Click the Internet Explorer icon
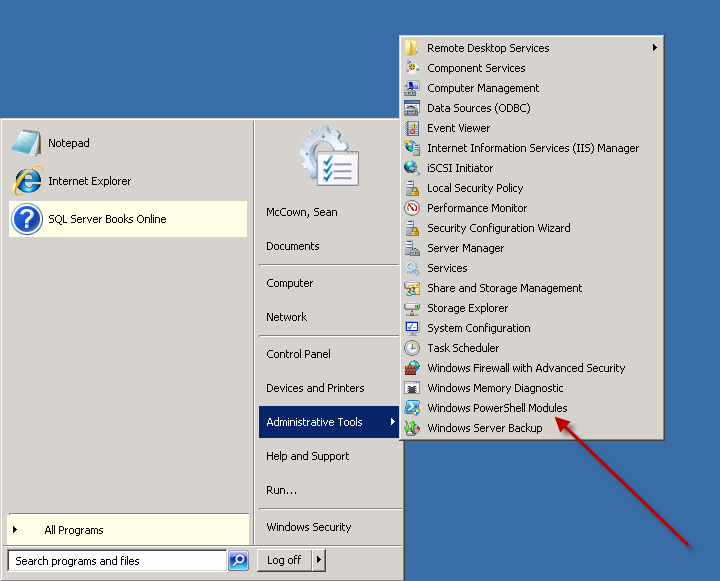 [28, 181]
